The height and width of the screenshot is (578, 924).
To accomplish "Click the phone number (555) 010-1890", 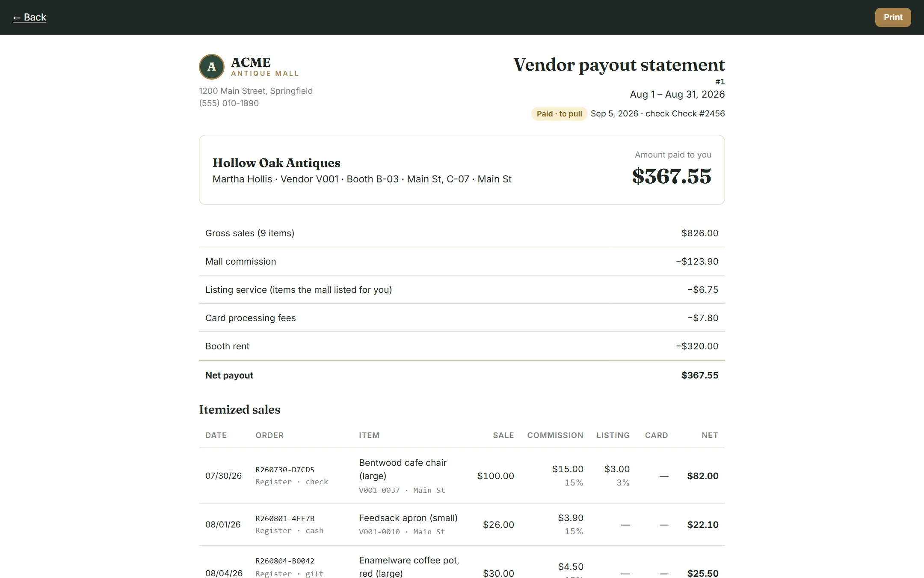I will (229, 103).
